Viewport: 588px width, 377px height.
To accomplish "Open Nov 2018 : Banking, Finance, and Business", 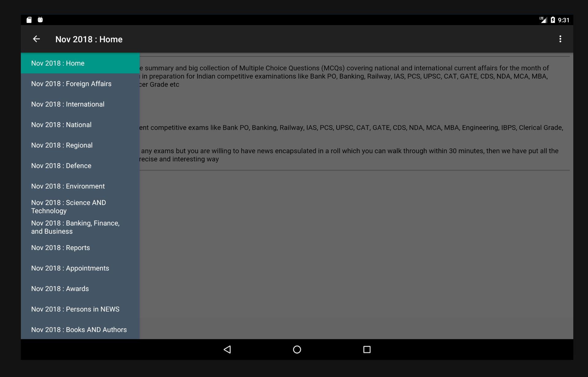I will point(80,227).
